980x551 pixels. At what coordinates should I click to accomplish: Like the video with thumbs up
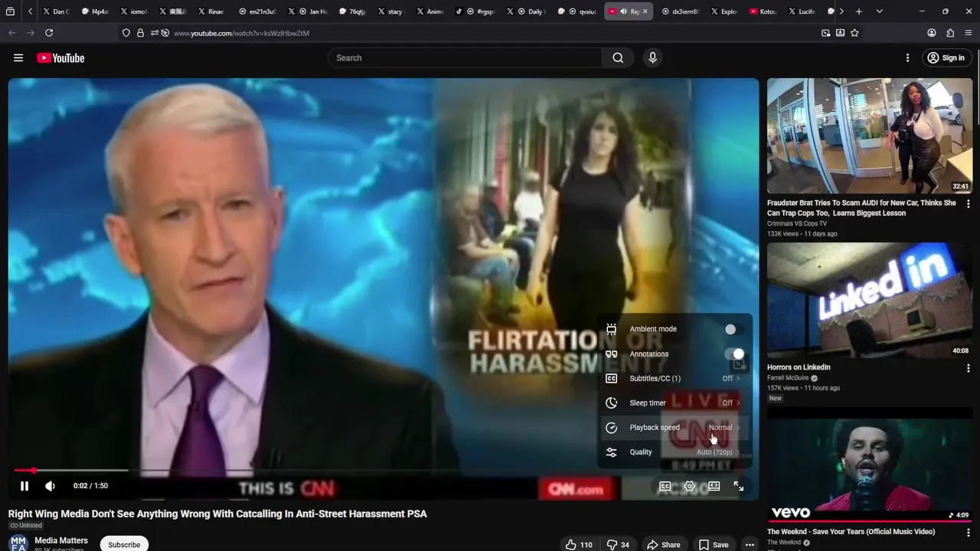[x=579, y=545]
